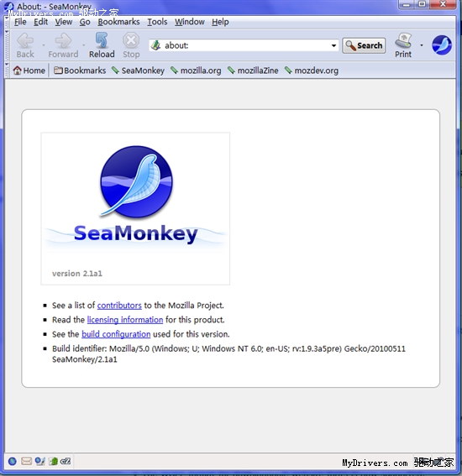Open the mozillaZine bookmark

[253, 71]
